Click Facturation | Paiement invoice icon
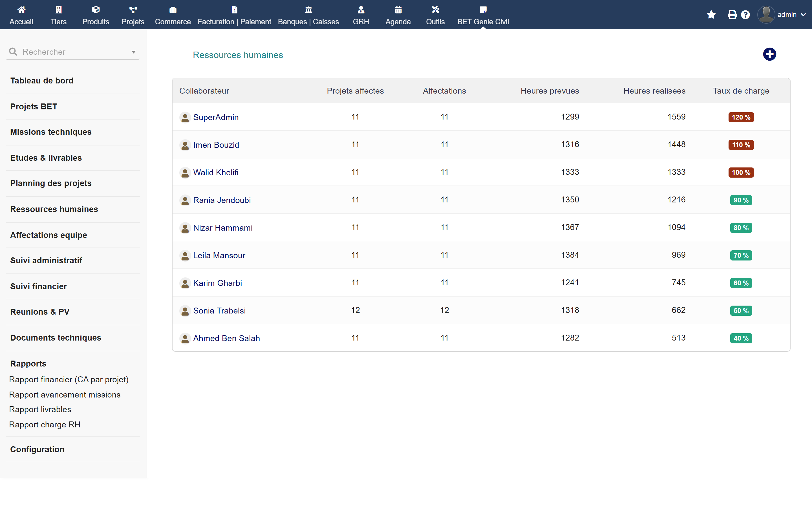The height and width of the screenshot is (530, 812). coord(234,10)
